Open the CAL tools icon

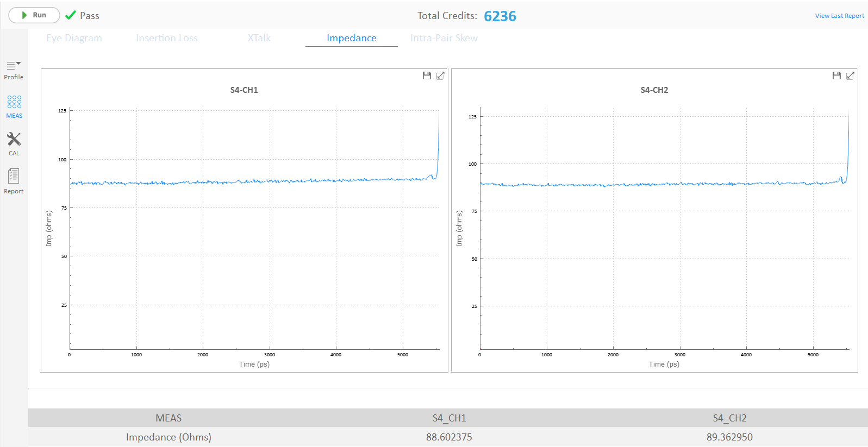pyautogui.click(x=14, y=144)
